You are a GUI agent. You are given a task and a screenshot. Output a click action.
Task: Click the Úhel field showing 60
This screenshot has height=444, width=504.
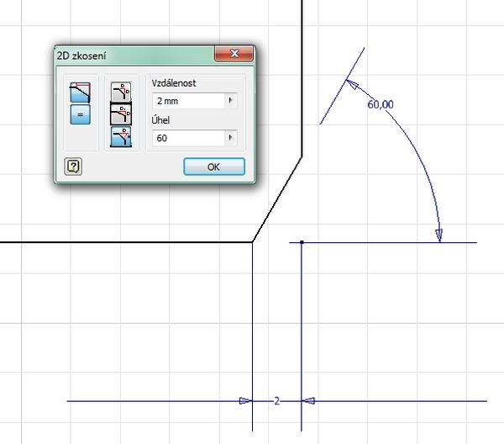click(x=186, y=136)
